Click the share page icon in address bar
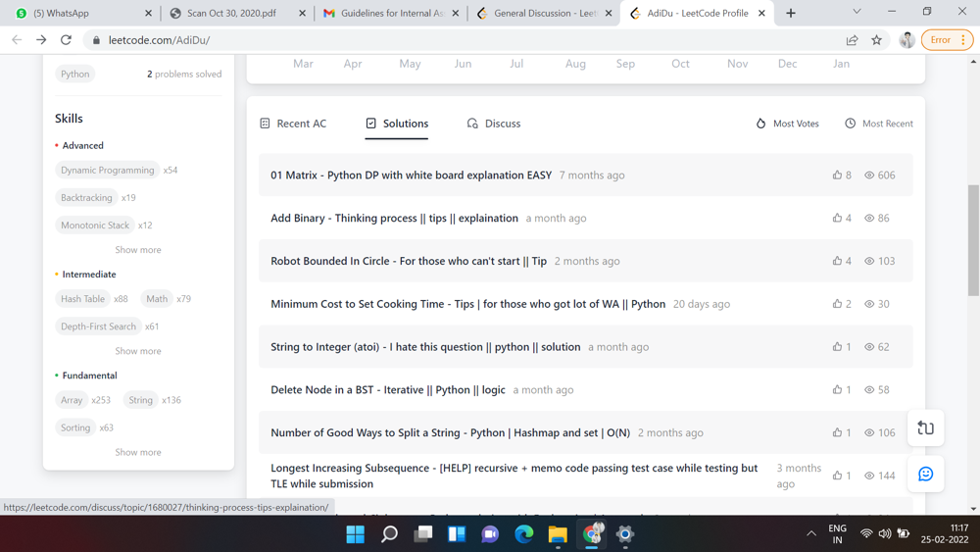 pyautogui.click(x=852, y=40)
